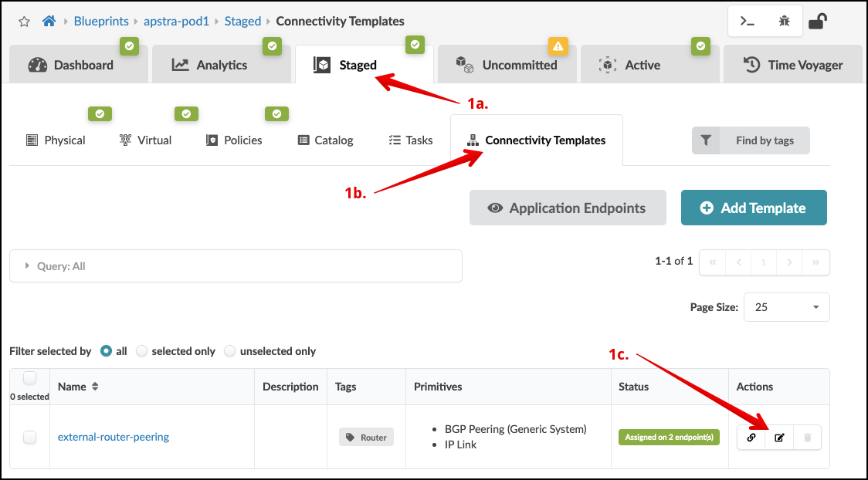This screenshot has width=868, height=480.
Task: Select the 'selected only' filter radio
Action: (142, 351)
